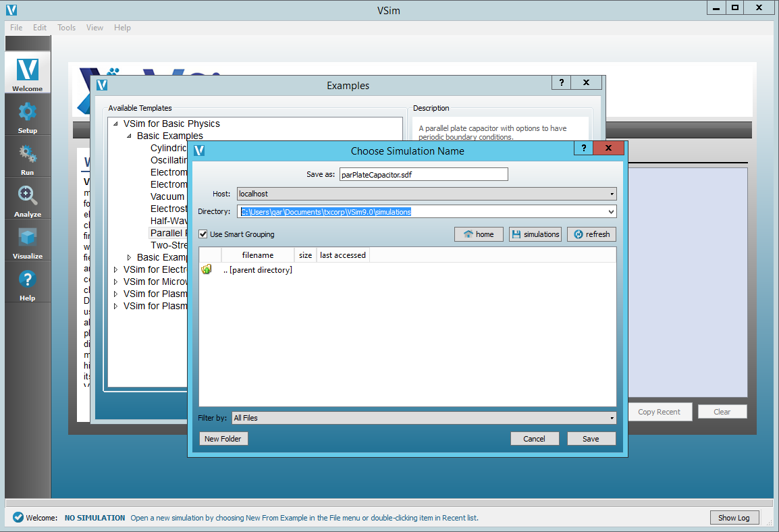Click the checkmark status icon beside Welcome
The image size is (779, 532).
pos(18,517)
